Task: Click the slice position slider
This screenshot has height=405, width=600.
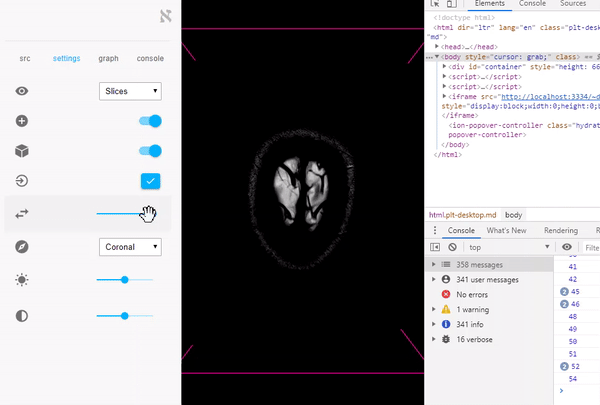Action: [x=125, y=214]
